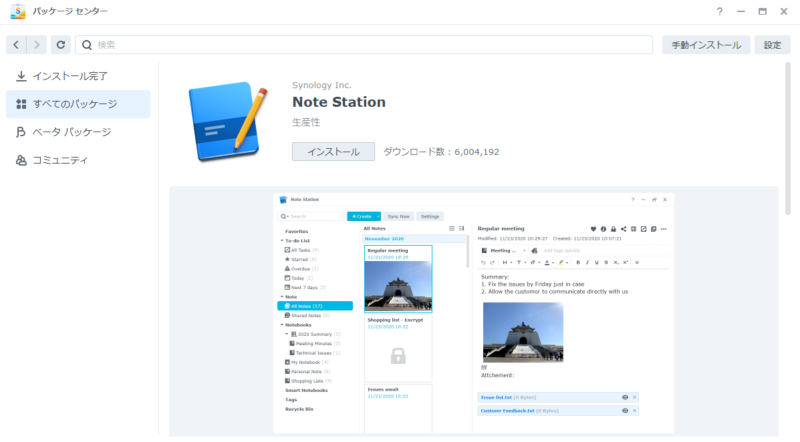
Task: Go forward to the next page
Action: pos(36,45)
